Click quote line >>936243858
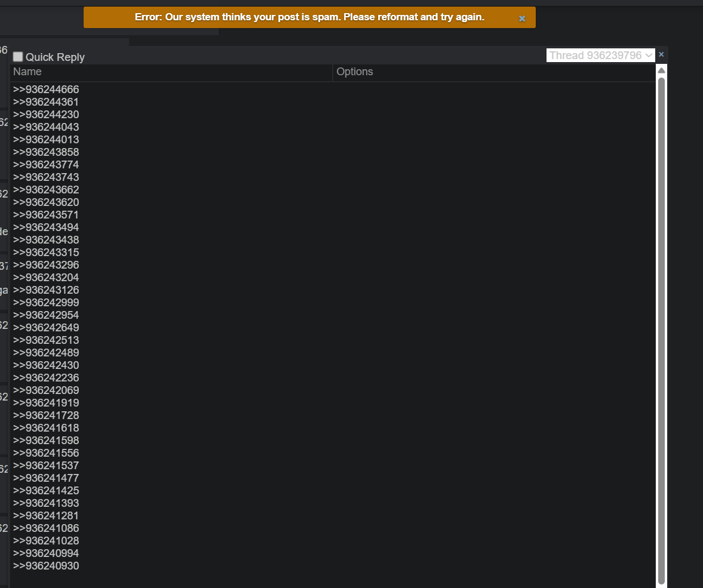The width and height of the screenshot is (703, 588). tap(46, 152)
